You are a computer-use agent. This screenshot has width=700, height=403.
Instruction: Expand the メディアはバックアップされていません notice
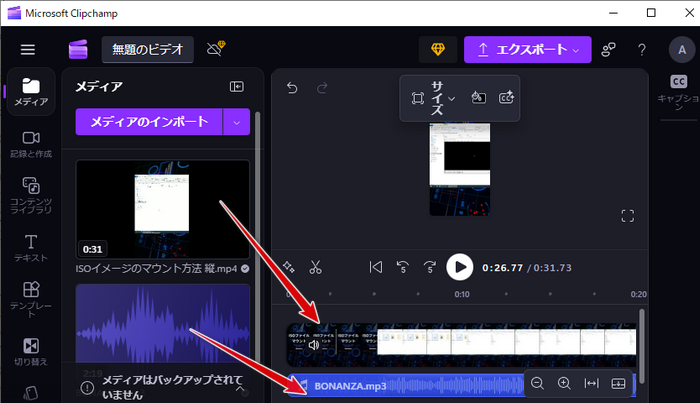[241, 389]
